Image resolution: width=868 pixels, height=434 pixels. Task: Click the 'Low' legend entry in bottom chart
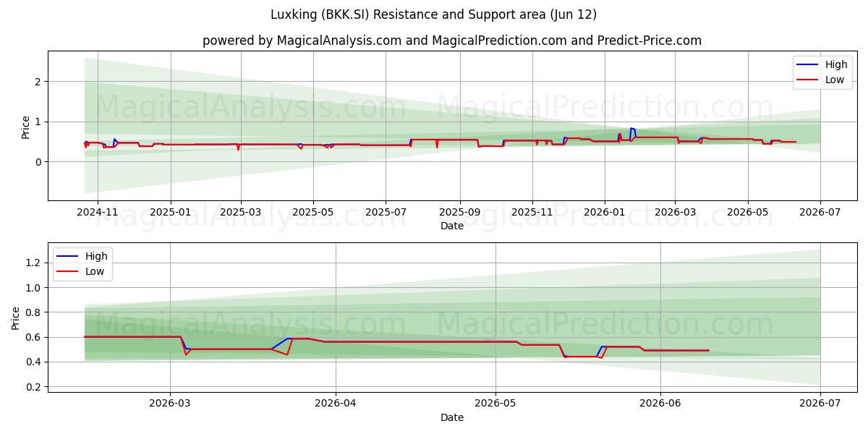(x=95, y=271)
